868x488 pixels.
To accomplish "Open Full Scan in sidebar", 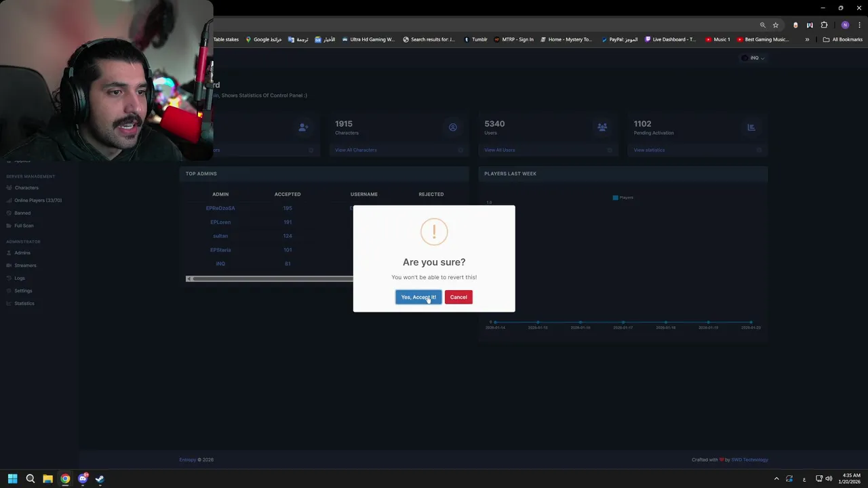I will 24,226.
